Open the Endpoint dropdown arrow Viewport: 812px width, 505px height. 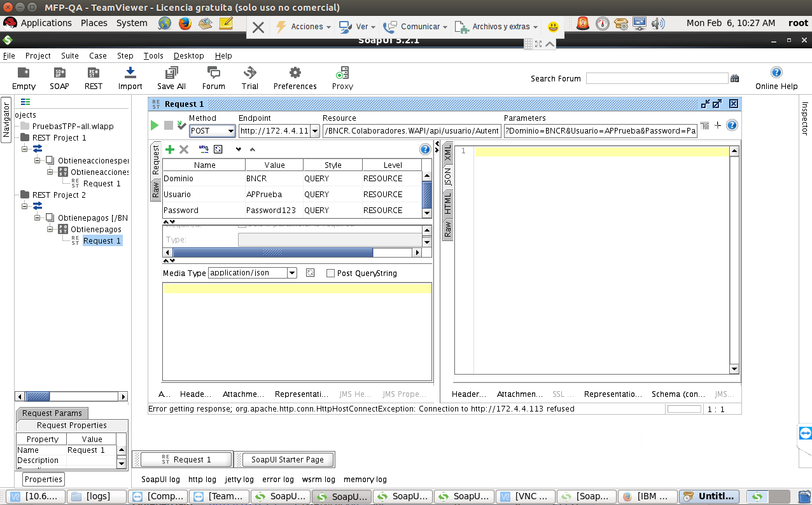pyautogui.click(x=314, y=131)
